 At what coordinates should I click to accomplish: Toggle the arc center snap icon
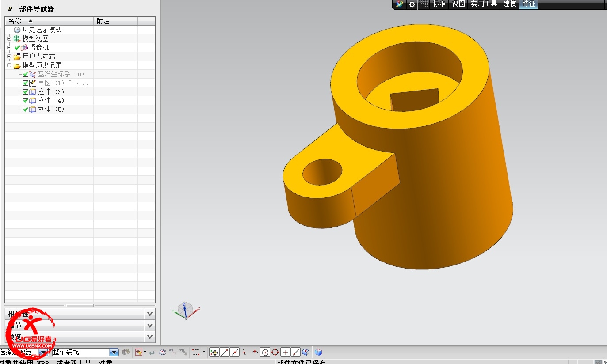(x=265, y=352)
